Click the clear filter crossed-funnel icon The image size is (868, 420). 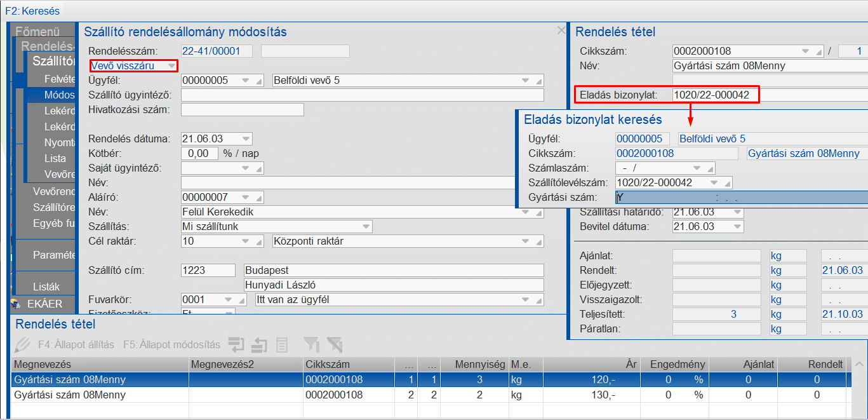click(334, 345)
